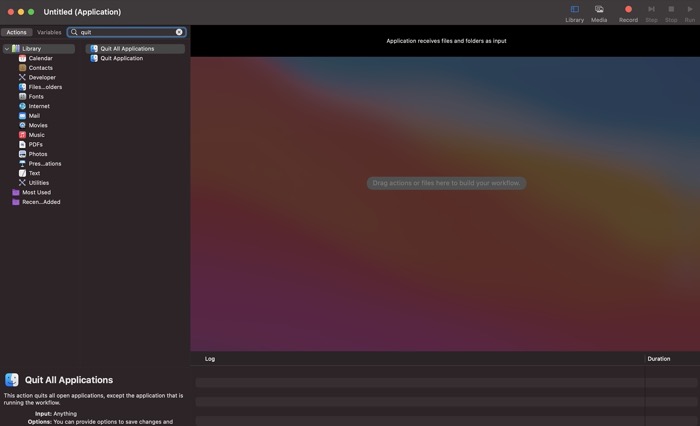The width and height of the screenshot is (700, 426).
Task: Start recording with the Record button
Action: [628, 14]
